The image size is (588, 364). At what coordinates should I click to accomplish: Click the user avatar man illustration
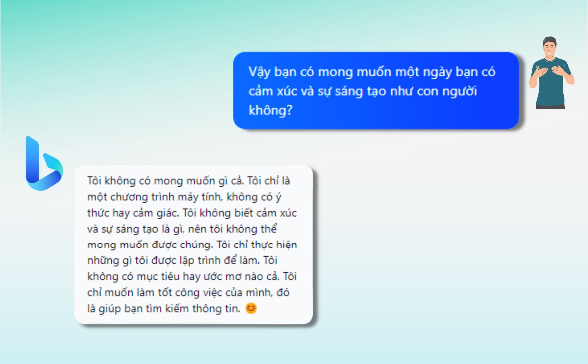pyautogui.click(x=551, y=73)
